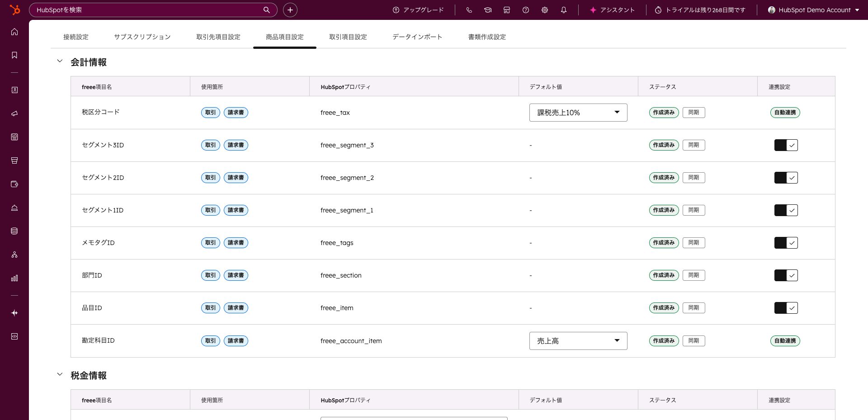This screenshot has height=420, width=868.
Task: Toggle link setting for セグメント2ID
Action: tap(786, 178)
